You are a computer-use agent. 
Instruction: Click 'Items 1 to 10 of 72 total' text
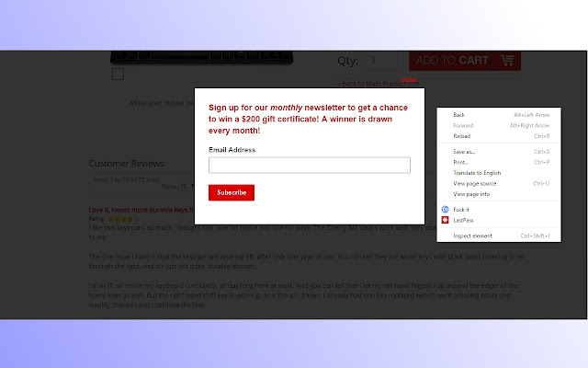coord(127,179)
